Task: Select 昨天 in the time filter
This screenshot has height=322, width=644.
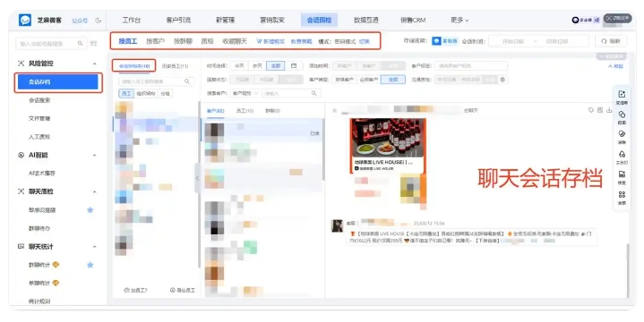Action: click(257, 65)
